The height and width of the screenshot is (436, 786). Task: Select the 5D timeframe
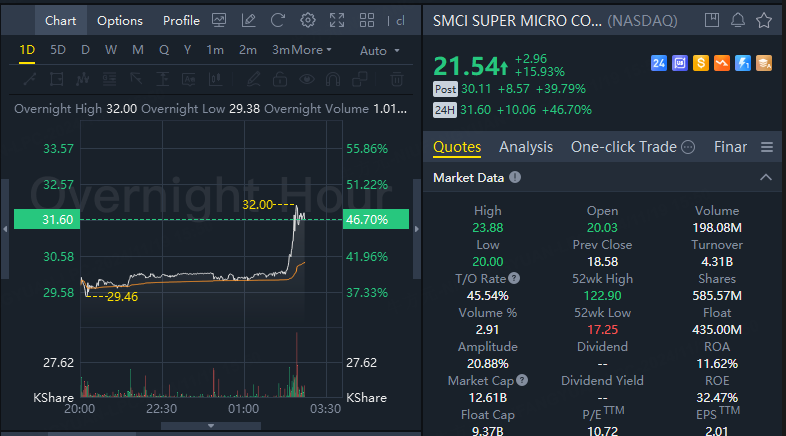pos(58,50)
